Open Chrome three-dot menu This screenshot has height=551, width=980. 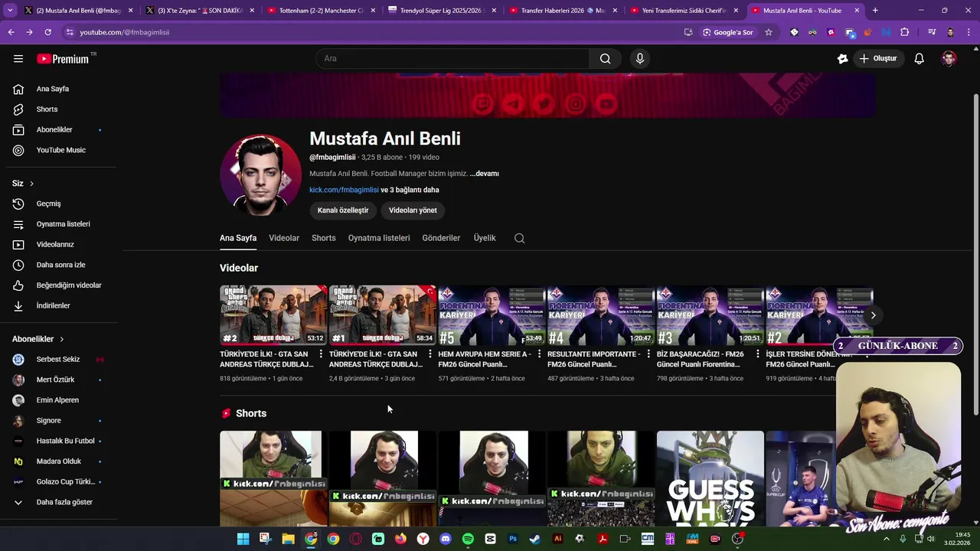(x=969, y=32)
